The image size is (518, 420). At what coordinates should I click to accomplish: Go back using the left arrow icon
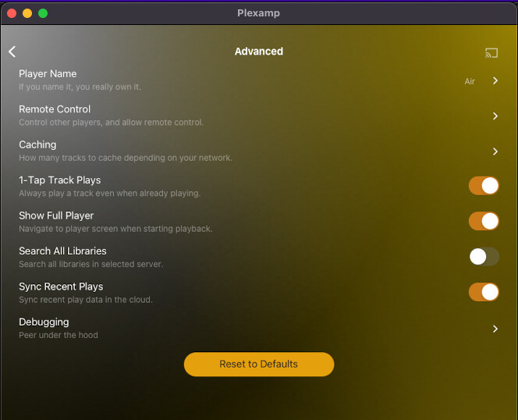point(12,52)
